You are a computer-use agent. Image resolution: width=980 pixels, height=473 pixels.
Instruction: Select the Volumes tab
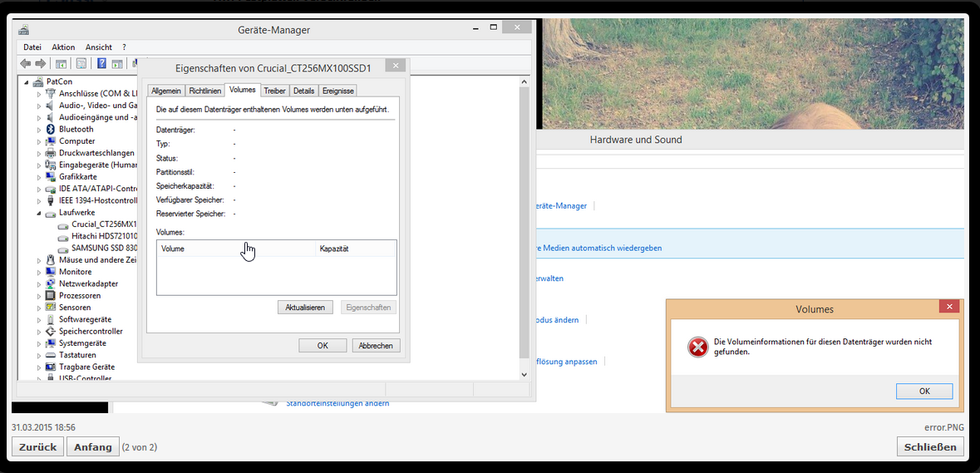pyautogui.click(x=243, y=90)
